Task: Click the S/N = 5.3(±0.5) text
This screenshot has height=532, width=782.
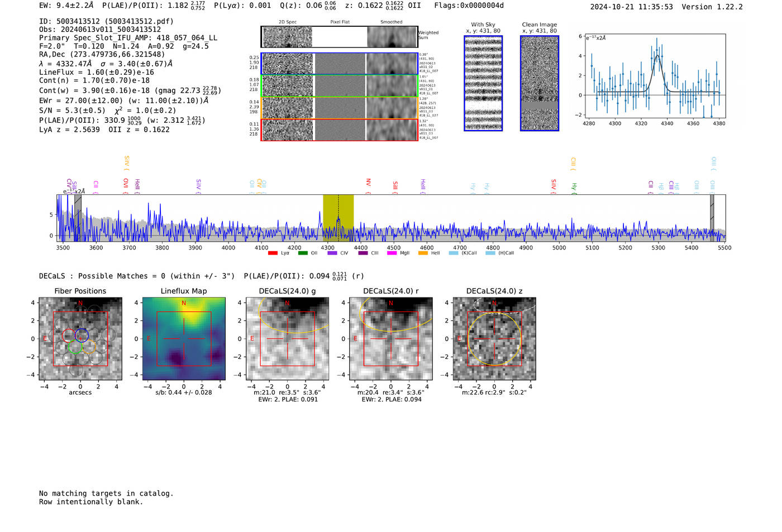Action: (72, 110)
